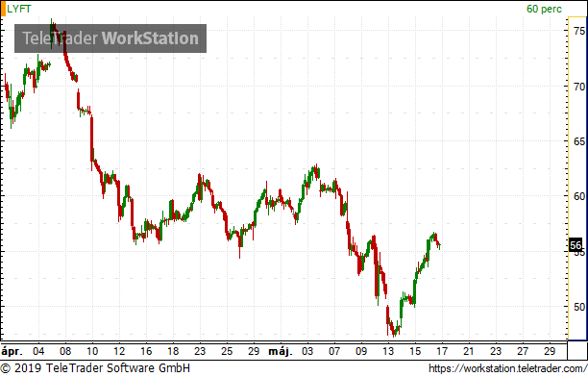Screen dimensions: 588x377
Task: Click the 60 price axis label
Action: 579,196
